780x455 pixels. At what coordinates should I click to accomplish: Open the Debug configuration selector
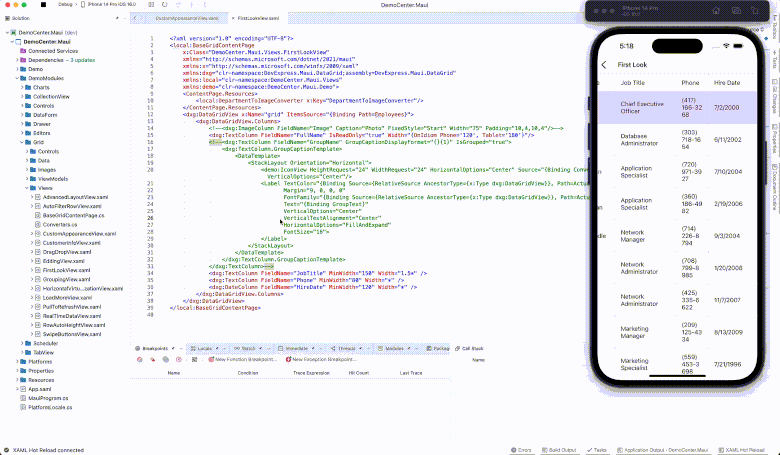[65, 4]
